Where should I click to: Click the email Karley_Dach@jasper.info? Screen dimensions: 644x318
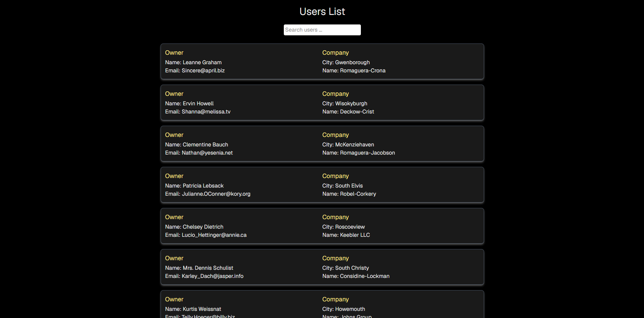click(x=213, y=276)
